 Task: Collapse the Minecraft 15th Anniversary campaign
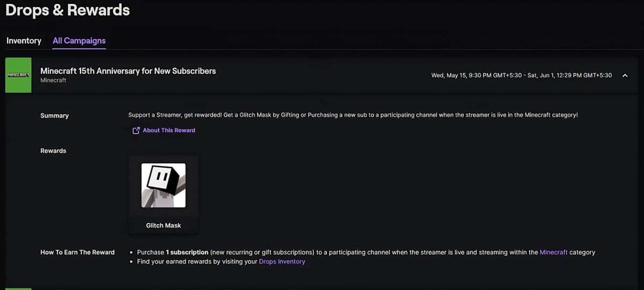click(x=625, y=76)
